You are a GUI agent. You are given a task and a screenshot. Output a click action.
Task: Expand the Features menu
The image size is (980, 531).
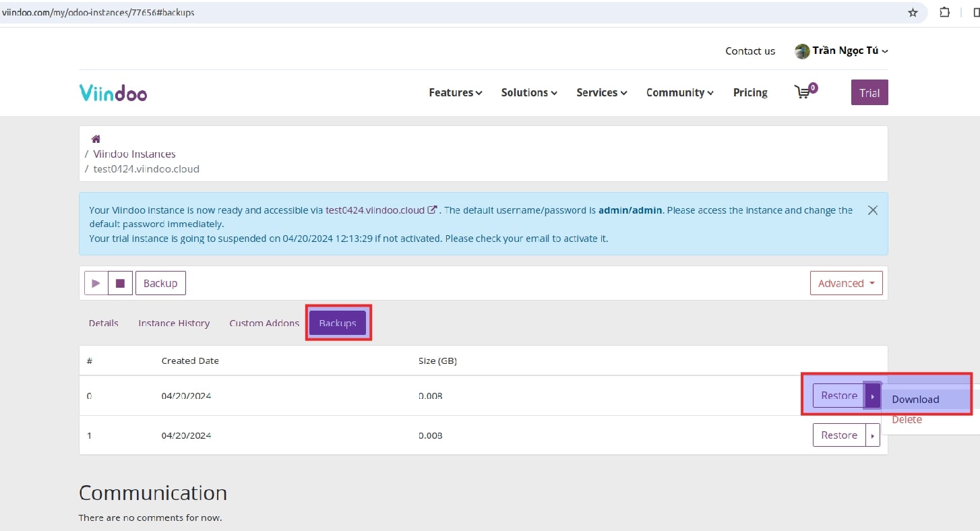tap(456, 92)
